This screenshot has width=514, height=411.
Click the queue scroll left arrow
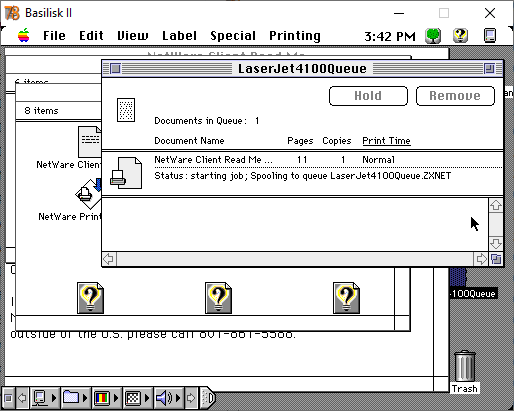(109, 259)
